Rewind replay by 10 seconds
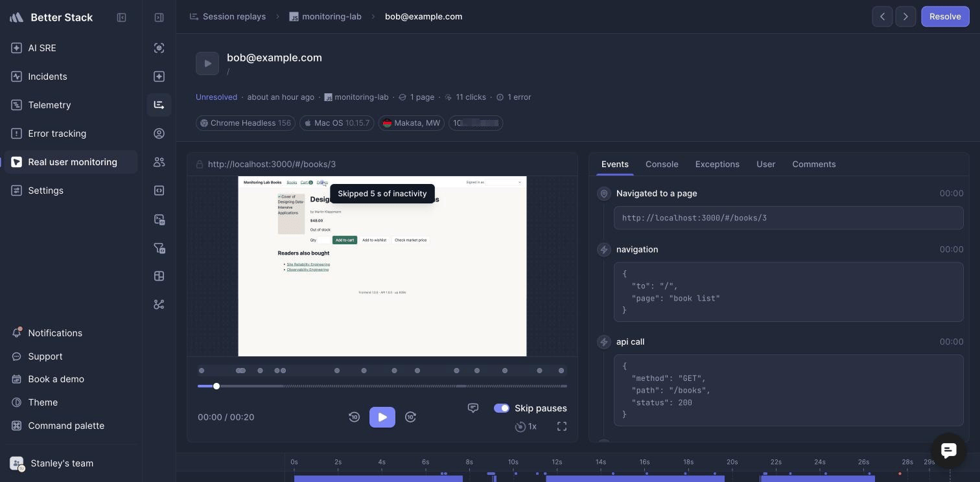 click(x=354, y=417)
